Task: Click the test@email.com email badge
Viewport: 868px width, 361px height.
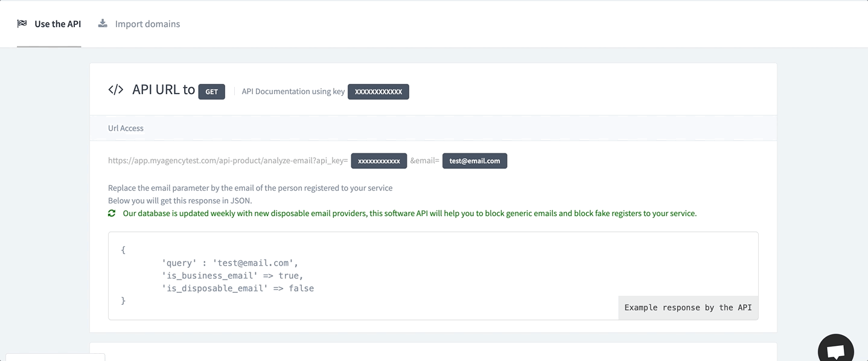Action: [x=474, y=161]
